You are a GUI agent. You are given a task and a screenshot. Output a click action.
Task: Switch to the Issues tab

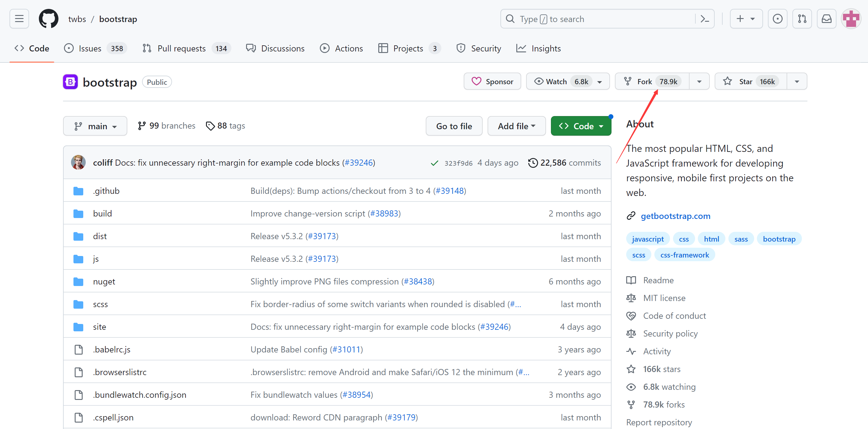coord(90,48)
